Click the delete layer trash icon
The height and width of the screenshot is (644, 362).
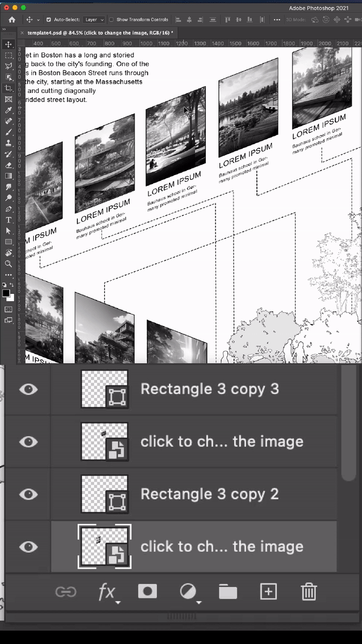308,591
